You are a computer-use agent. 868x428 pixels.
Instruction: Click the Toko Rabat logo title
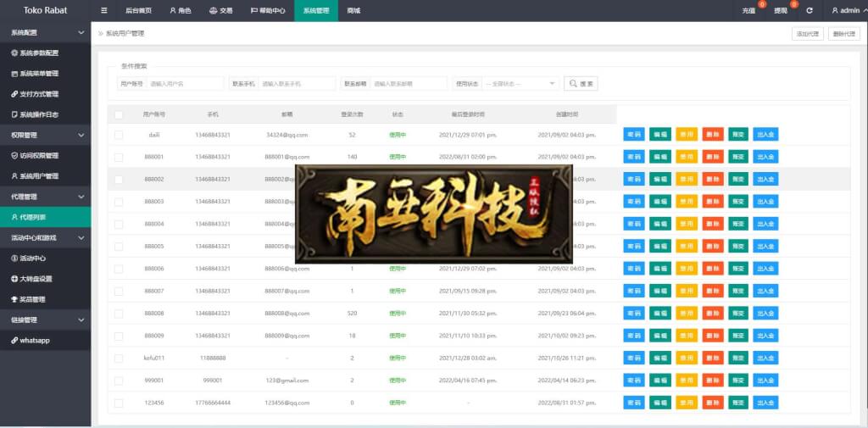46,10
